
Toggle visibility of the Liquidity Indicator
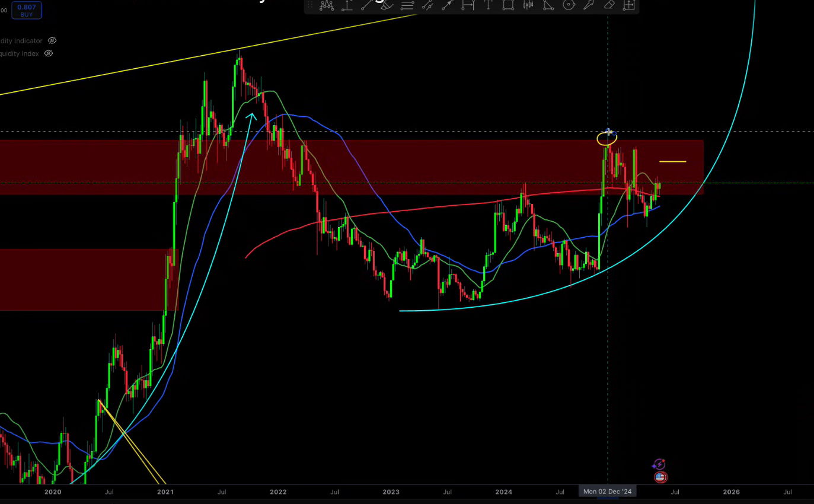52,40
